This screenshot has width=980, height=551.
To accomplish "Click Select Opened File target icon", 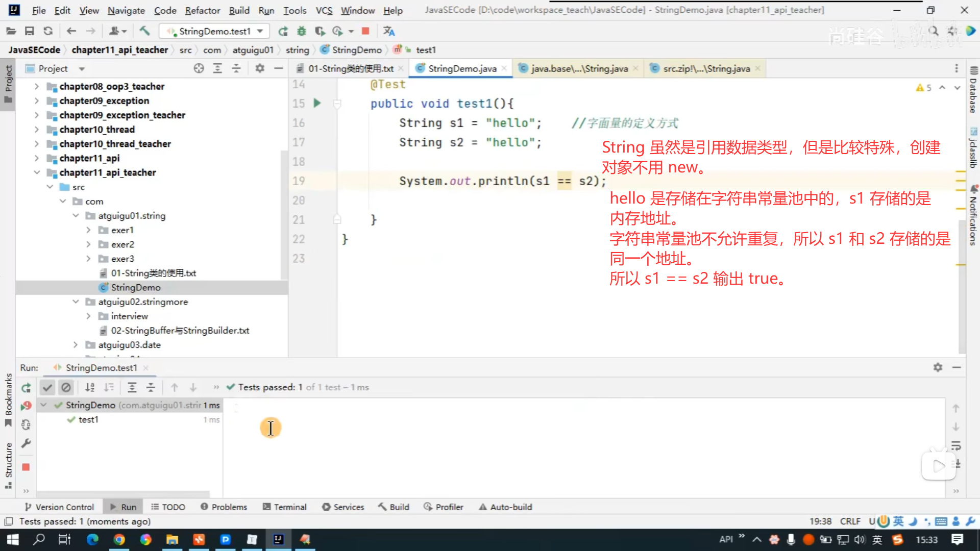I will (x=199, y=68).
